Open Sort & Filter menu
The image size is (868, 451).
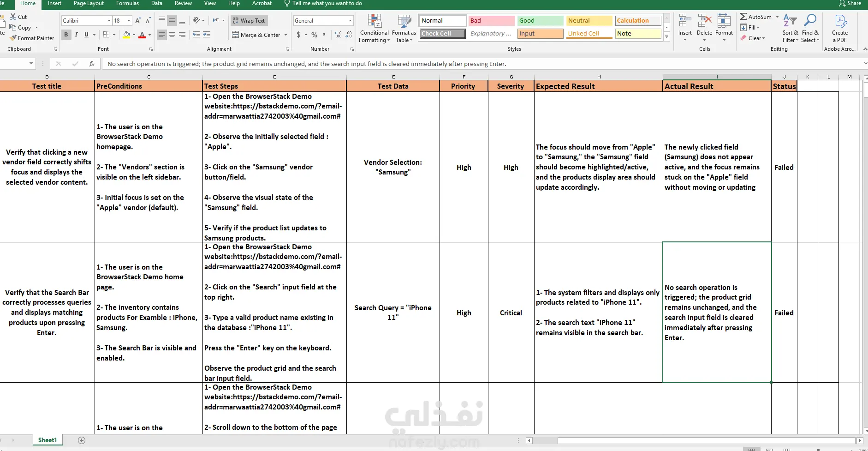[790, 28]
